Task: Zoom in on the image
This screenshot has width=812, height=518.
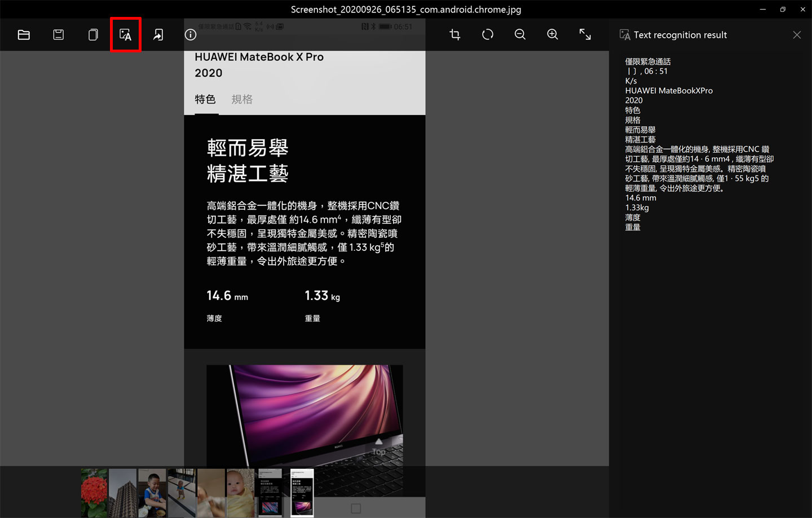Action: (x=553, y=35)
